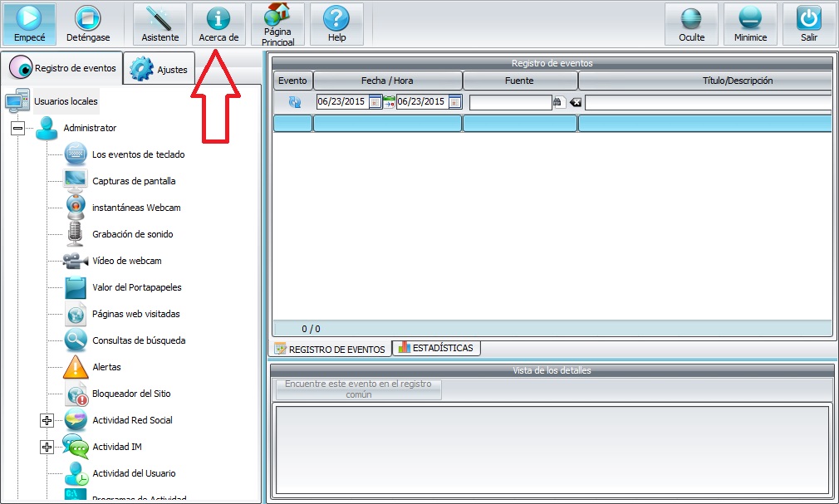Viewport: 839px width, 504px height.
Task: Collapse the Administrator tree node
Action: [x=18, y=128]
